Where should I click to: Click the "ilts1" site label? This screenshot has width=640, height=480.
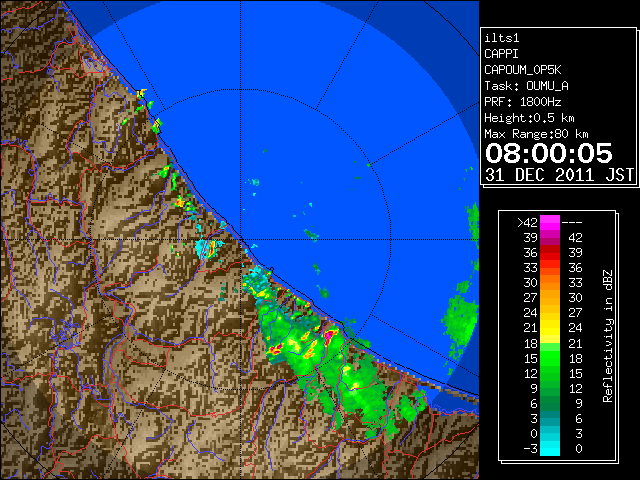(x=502, y=38)
